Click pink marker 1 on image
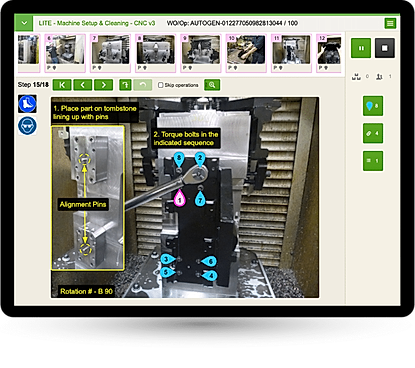415x368 pixels. (180, 198)
